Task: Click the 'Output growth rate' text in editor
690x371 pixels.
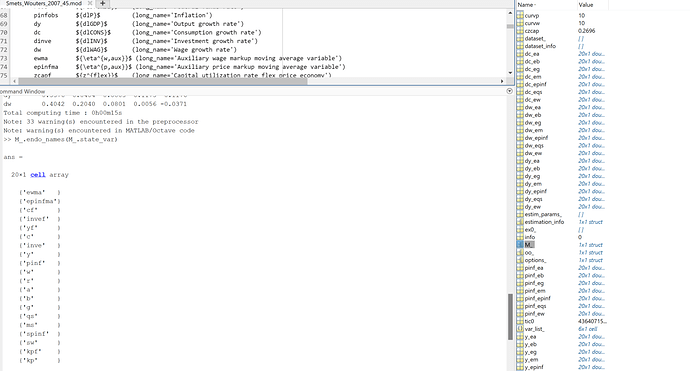Action: click(207, 24)
